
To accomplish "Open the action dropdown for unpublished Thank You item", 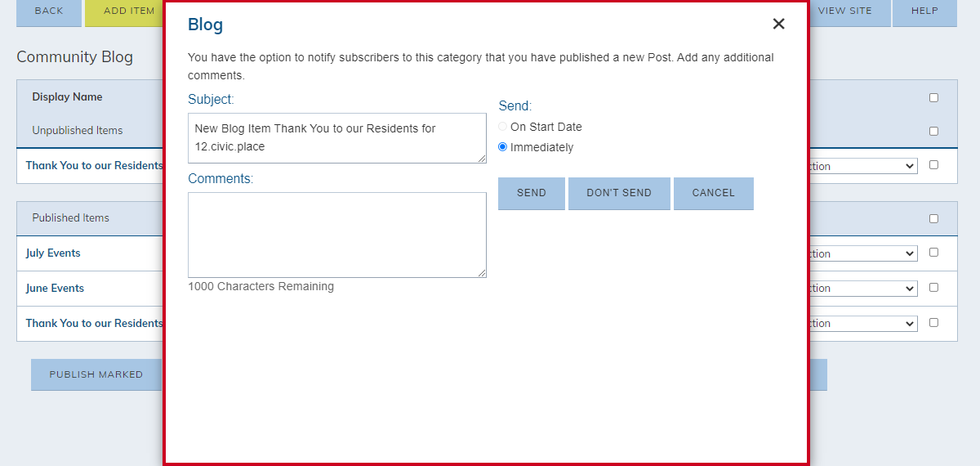I will point(862,166).
